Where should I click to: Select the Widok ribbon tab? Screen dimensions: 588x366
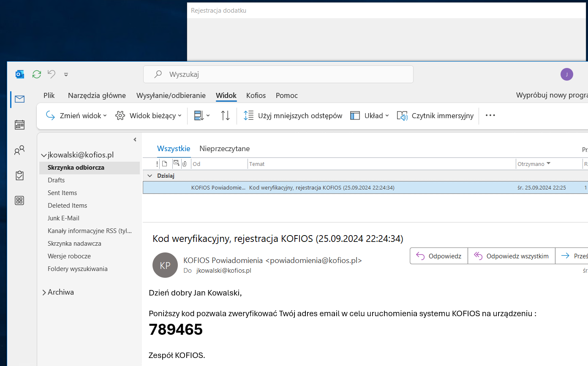pos(226,95)
